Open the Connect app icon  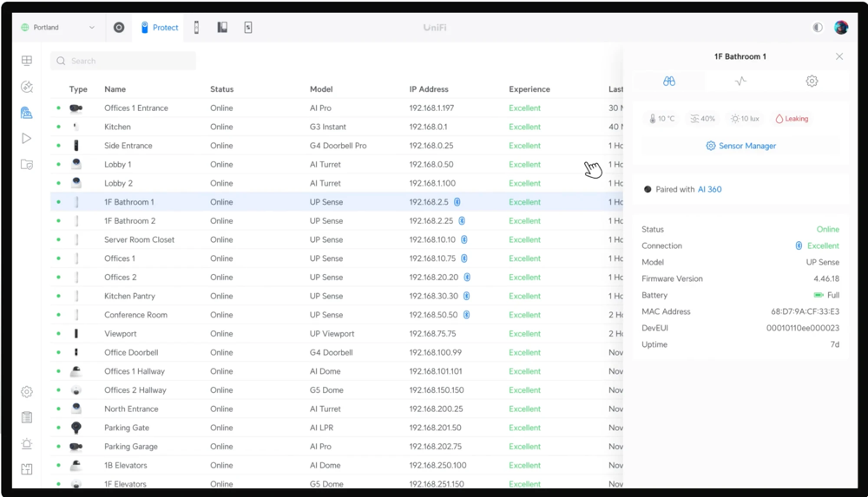(x=248, y=27)
